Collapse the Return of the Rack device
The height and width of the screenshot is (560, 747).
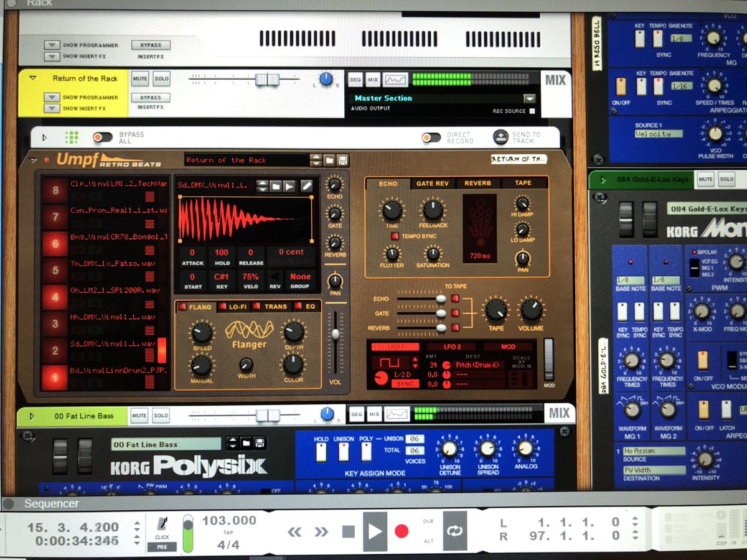(33, 78)
